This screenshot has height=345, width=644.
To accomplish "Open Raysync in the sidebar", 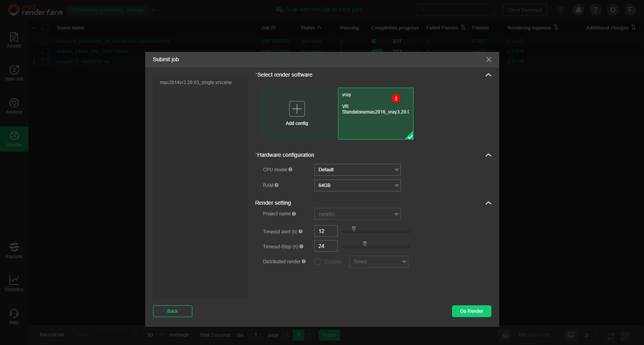I will click(x=14, y=251).
